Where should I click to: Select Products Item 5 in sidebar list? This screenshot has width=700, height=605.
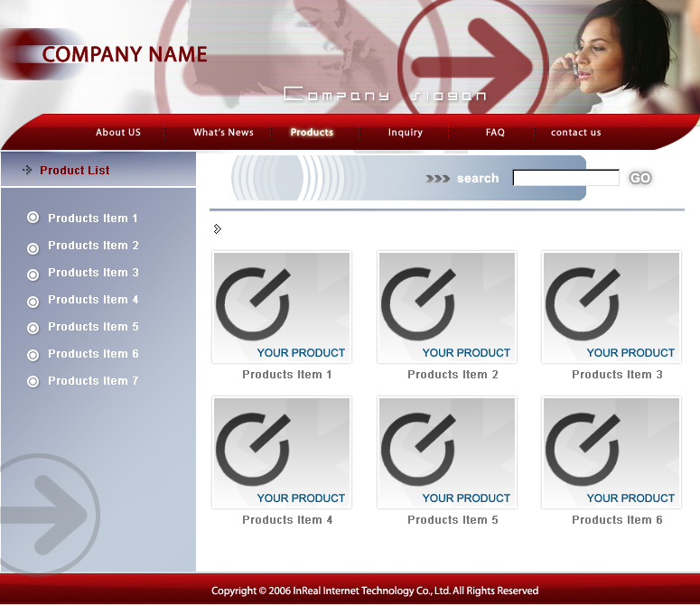(x=93, y=327)
